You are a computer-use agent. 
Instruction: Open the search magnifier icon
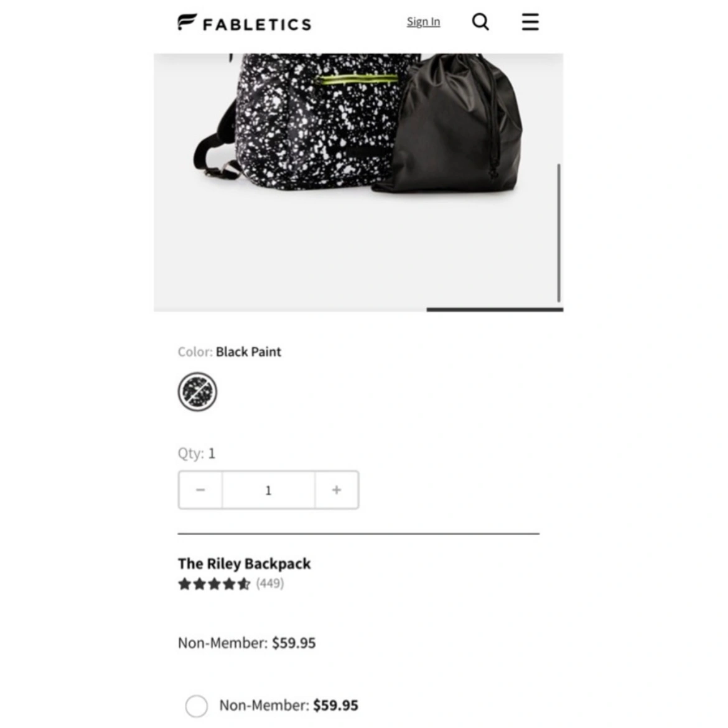pos(480,22)
